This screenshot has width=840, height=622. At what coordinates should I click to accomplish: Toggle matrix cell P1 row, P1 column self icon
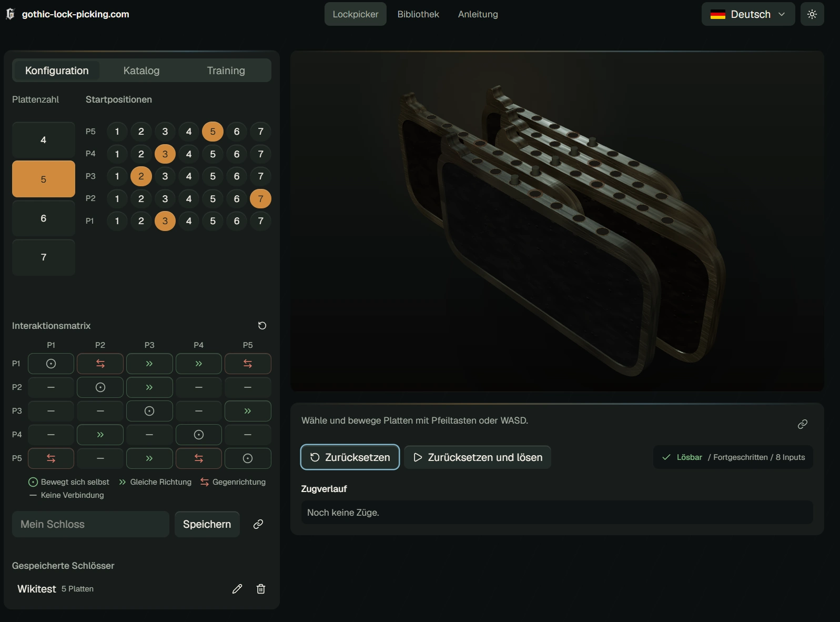(51, 364)
